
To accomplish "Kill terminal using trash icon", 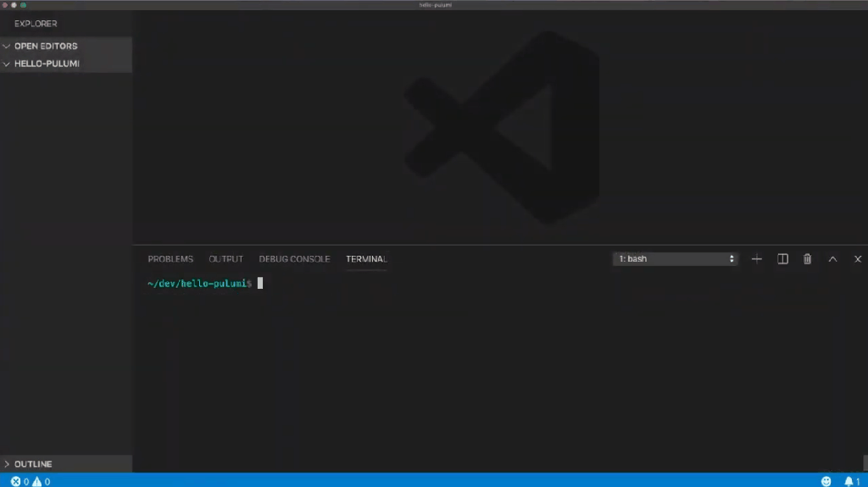I will (x=807, y=259).
